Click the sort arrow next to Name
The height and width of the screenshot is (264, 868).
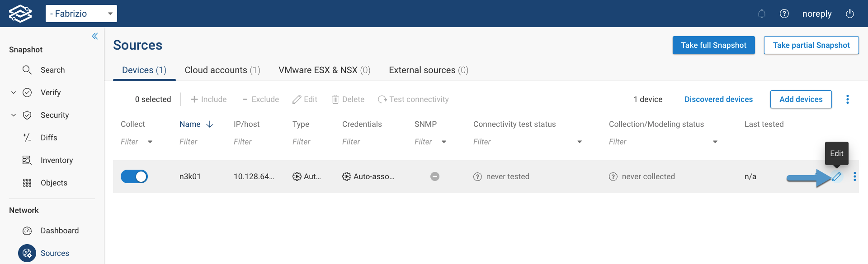click(x=210, y=124)
